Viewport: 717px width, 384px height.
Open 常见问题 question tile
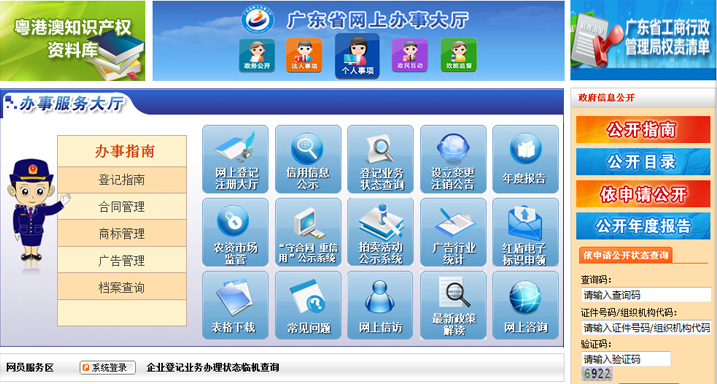tap(308, 305)
